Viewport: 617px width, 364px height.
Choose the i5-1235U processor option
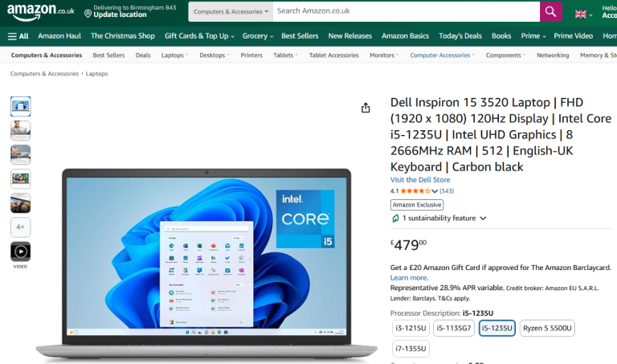497,328
